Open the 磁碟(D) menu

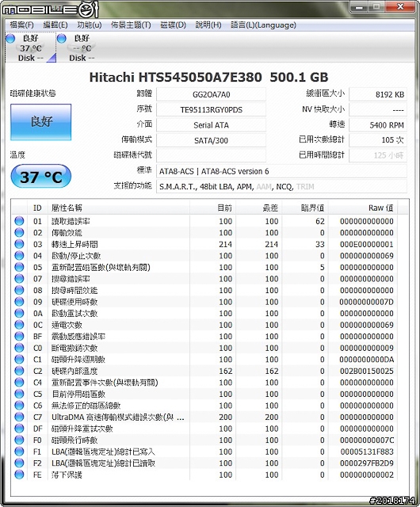[173, 25]
